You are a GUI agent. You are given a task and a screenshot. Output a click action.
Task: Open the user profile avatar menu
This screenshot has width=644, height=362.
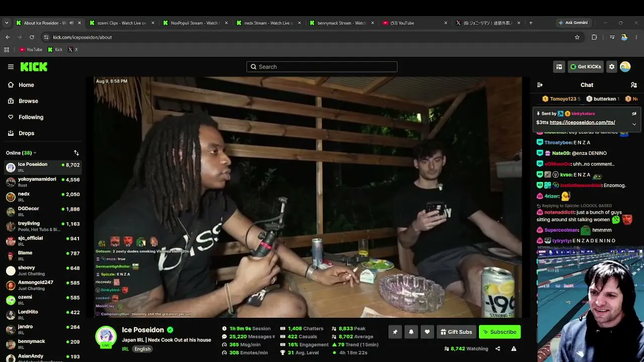(x=625, y=66)
